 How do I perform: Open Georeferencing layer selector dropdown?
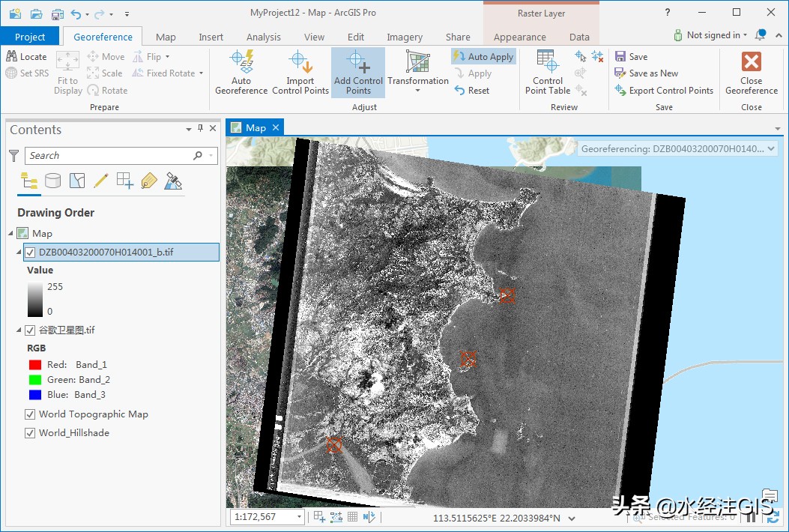771,149
